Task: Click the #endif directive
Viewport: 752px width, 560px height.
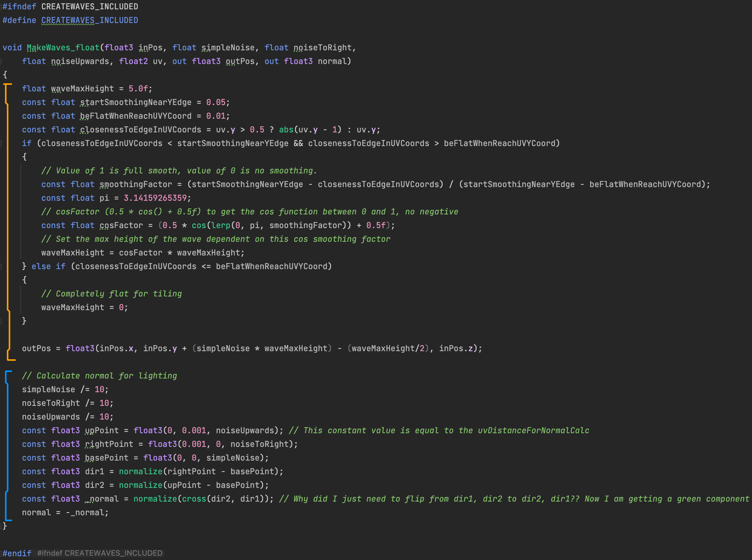Action: pyautogui.click(x=17, y=553)
